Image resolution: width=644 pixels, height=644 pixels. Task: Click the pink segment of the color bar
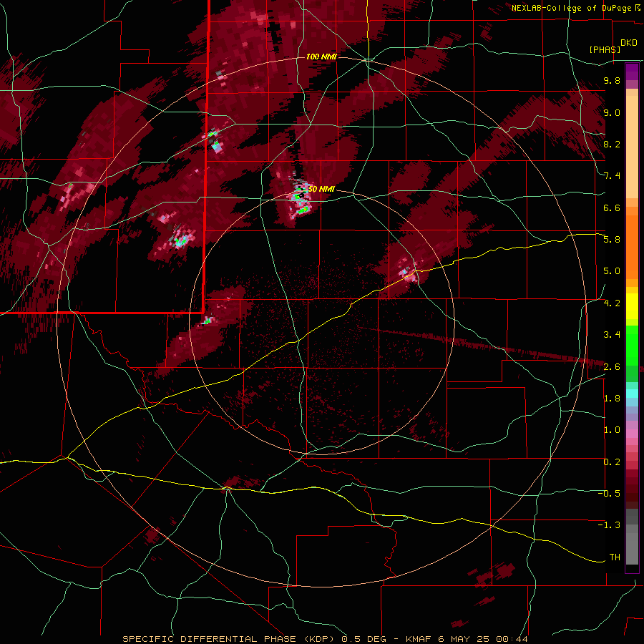pos(632,434)
